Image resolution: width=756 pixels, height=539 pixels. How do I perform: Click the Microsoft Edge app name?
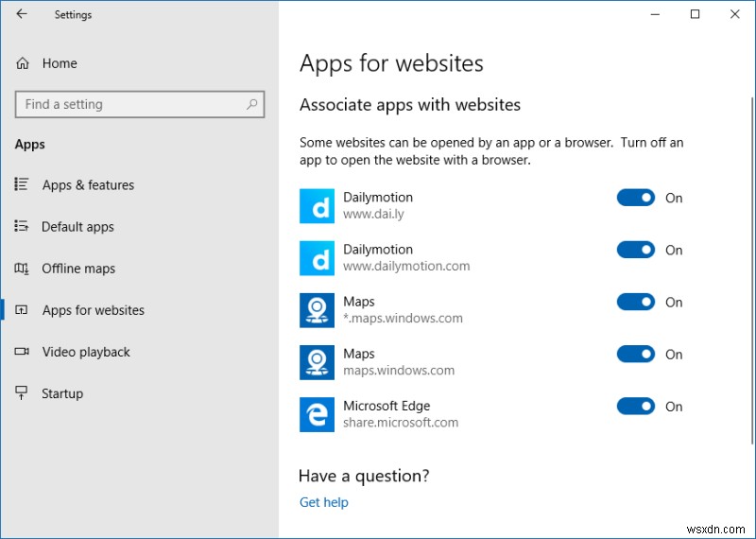[387, 406]
